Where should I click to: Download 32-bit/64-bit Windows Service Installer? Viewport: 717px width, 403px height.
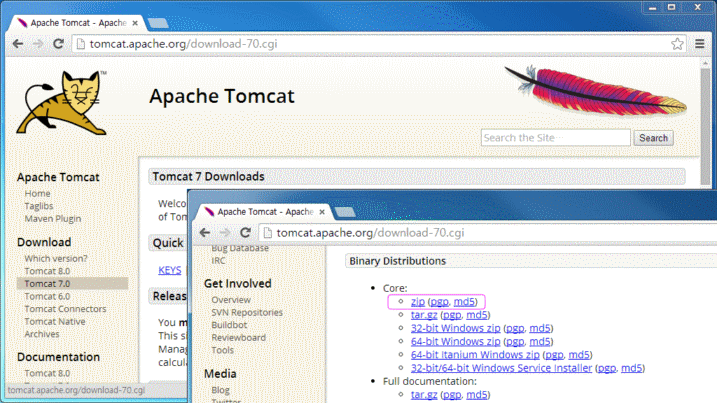pos(501,368)
